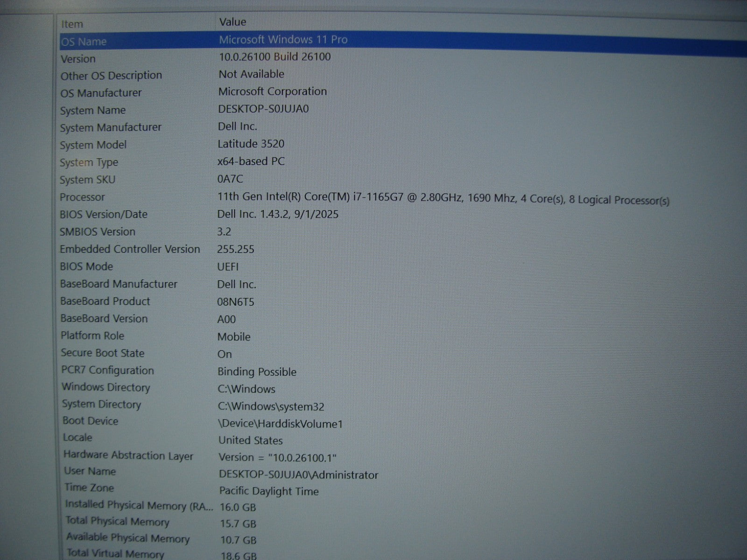Select the System Model row
This screenshot has height=560, width=747.
[93, 145]
